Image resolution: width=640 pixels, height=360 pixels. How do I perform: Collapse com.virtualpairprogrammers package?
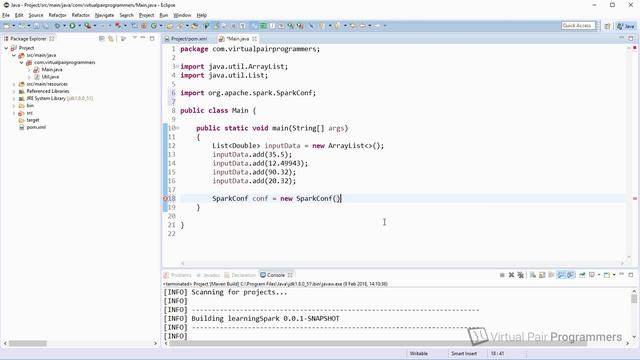click(x=22, y=62)
